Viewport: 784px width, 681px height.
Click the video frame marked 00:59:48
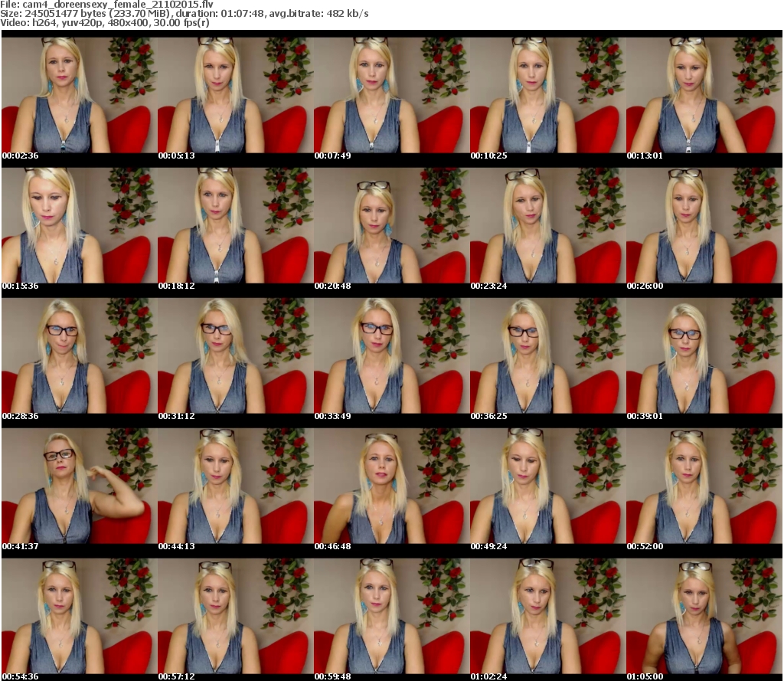pos(391,617)
